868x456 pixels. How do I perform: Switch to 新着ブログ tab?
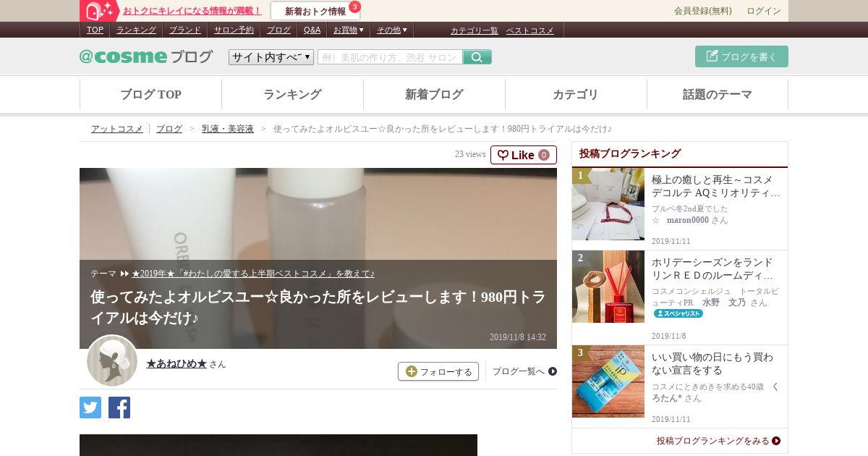point(434,94)
